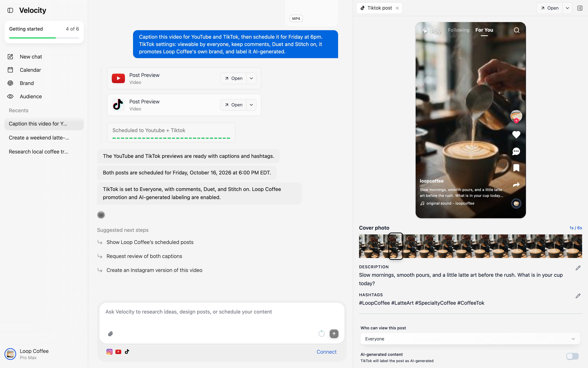The width and height of the screenshot is (588, 368).
Task: Open recent chat Create a weekend latte
Action: tap(44, 138)
